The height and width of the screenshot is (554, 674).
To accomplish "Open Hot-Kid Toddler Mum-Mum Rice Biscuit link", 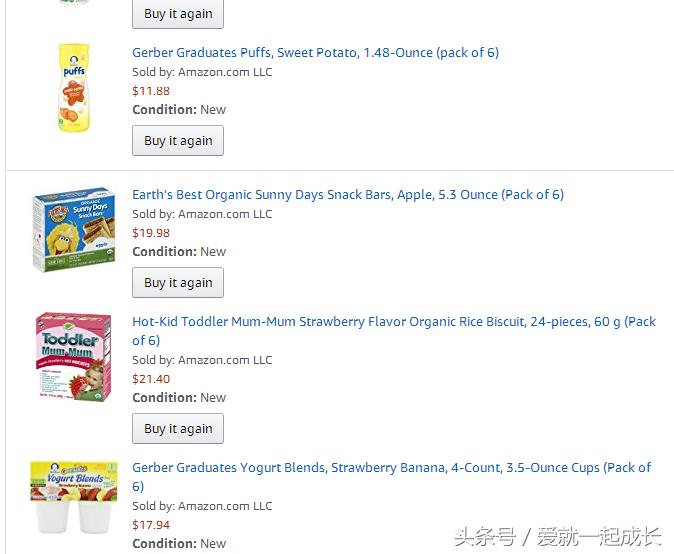I will tap(394, 322).
